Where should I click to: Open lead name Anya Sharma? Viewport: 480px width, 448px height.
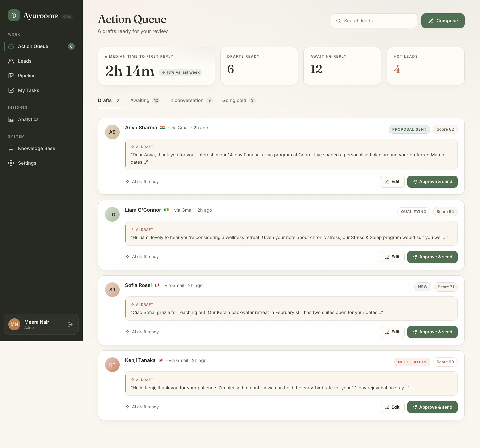tap(141, 128)
